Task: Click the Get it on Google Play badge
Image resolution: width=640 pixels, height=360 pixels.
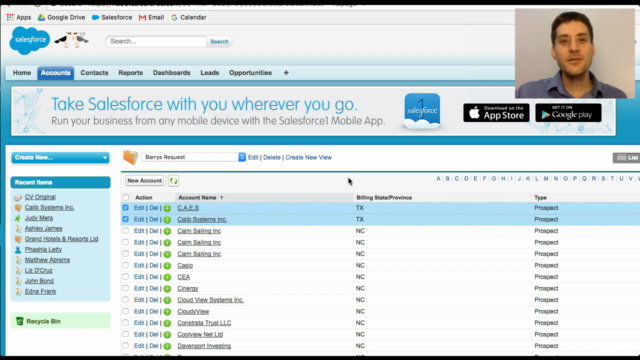Action: click(568, 113)
